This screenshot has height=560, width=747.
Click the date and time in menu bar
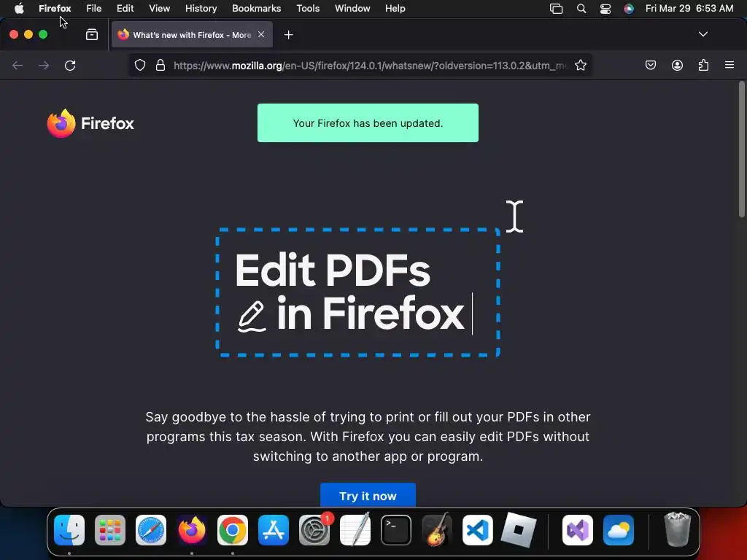tap(689, 9)
